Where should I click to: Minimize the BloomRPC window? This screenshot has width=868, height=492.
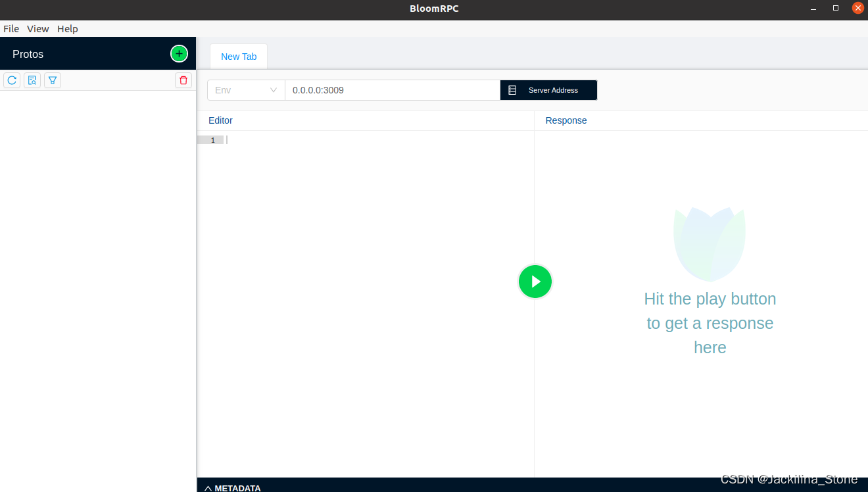(x=813, y=8)
